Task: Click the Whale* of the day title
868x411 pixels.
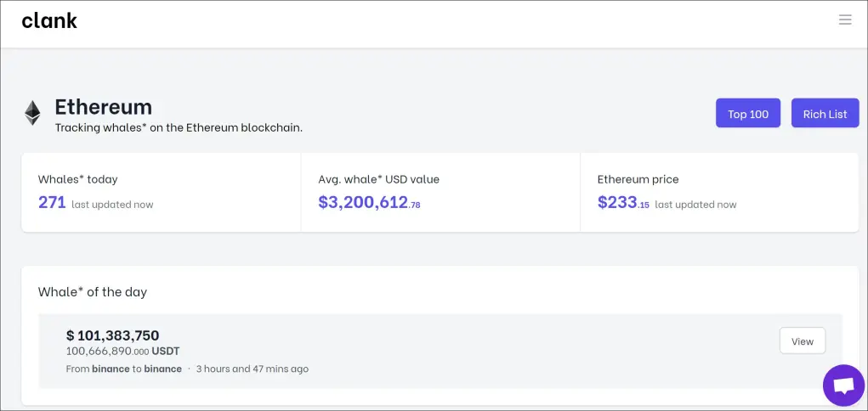Action: coord(93,291)
